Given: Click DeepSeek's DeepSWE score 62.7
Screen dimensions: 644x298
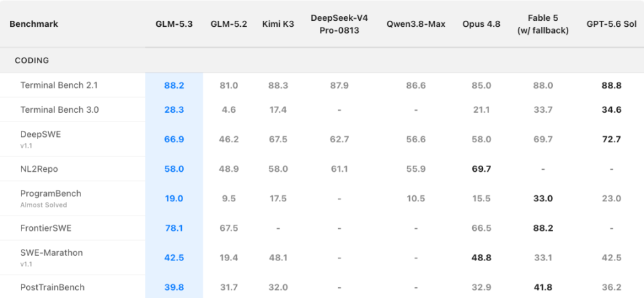Looking at the screenshot, I should tap(339, 140).
